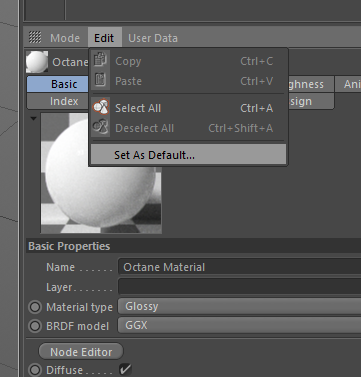Toggle the BRDF model animation dot
The height and width of the screenshot is (377, 361).
click(35, 326)
